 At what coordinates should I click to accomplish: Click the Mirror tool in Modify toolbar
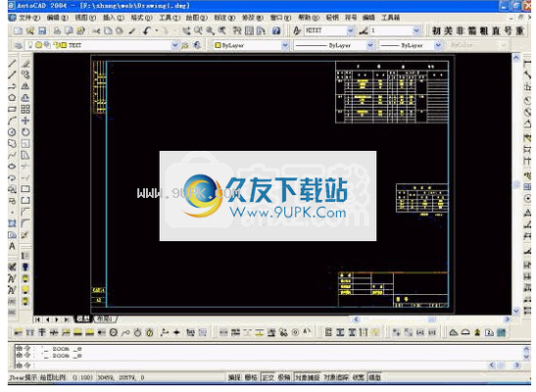(x=25, y=86)
